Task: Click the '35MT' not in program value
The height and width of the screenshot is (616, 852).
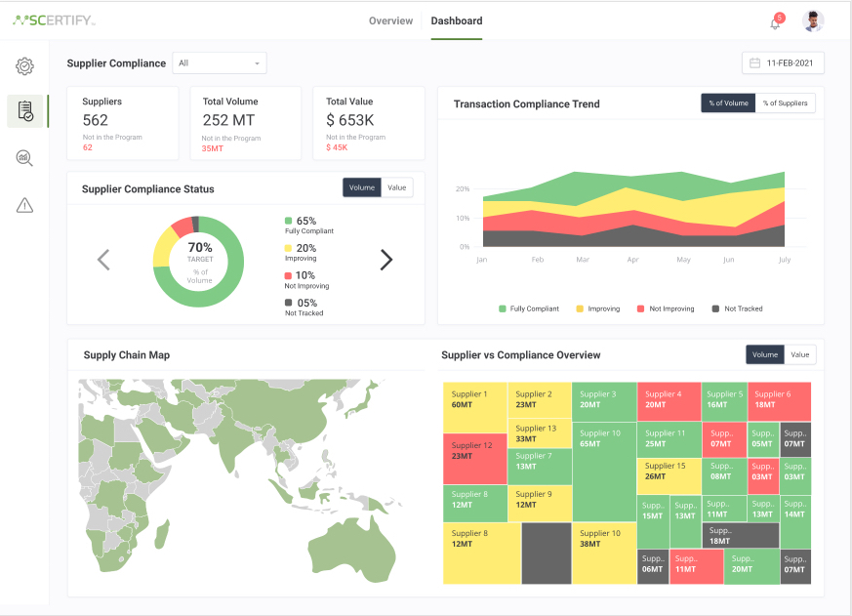Action: click(x=213, y=148)
